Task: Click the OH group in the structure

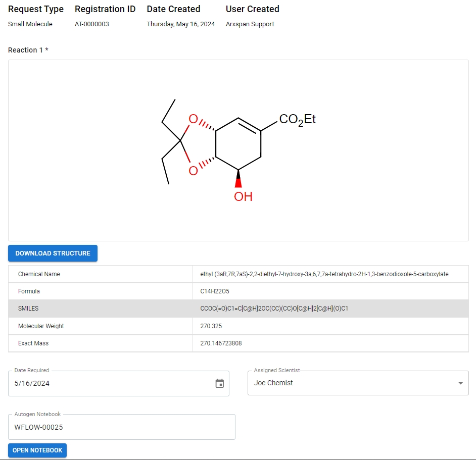Action: (x=243, y=196)
